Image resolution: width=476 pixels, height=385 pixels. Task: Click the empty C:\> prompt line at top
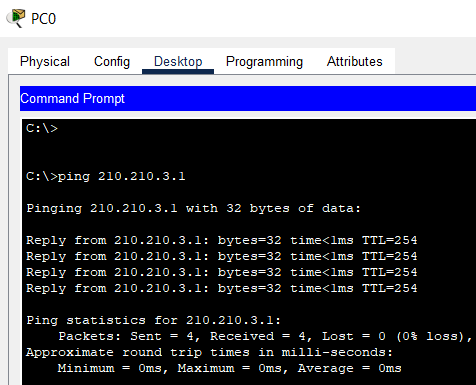pos(42,128)
